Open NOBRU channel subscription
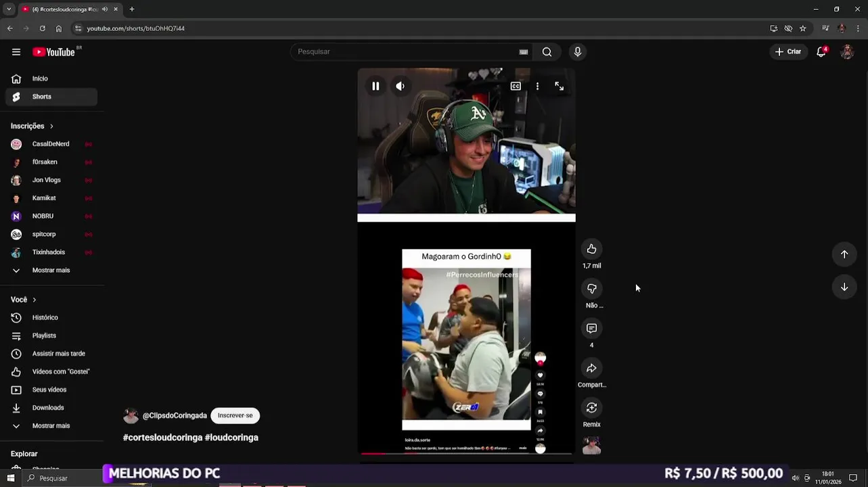 (x=51, y=216)
